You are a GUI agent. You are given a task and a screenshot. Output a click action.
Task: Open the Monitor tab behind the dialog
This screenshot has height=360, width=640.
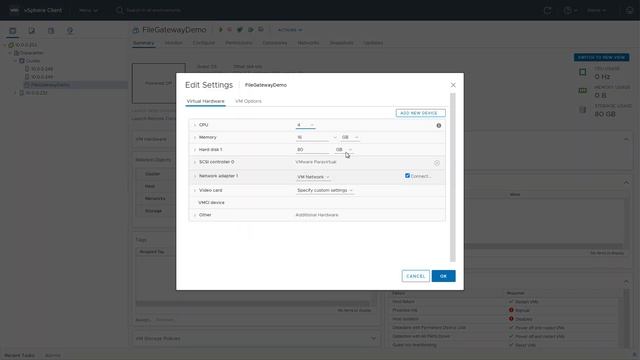click(173, 43)
